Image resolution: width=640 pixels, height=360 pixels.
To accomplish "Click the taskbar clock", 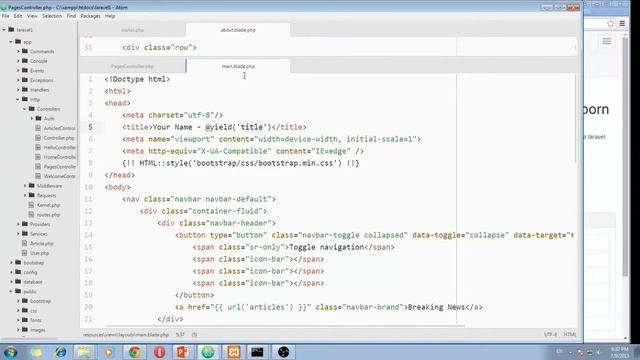I will 620,352.
